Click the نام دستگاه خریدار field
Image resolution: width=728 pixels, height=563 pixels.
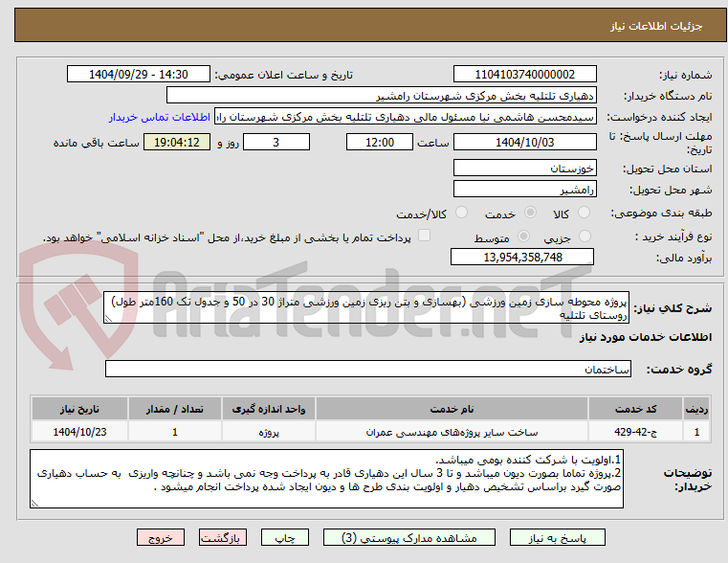click(x=381, y=96)
